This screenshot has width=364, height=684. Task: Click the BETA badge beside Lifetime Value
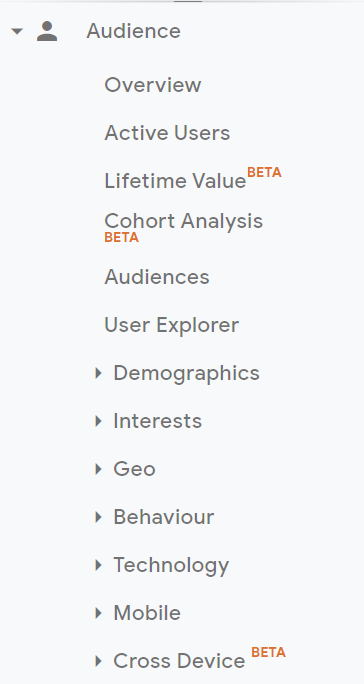coord(264,173)
